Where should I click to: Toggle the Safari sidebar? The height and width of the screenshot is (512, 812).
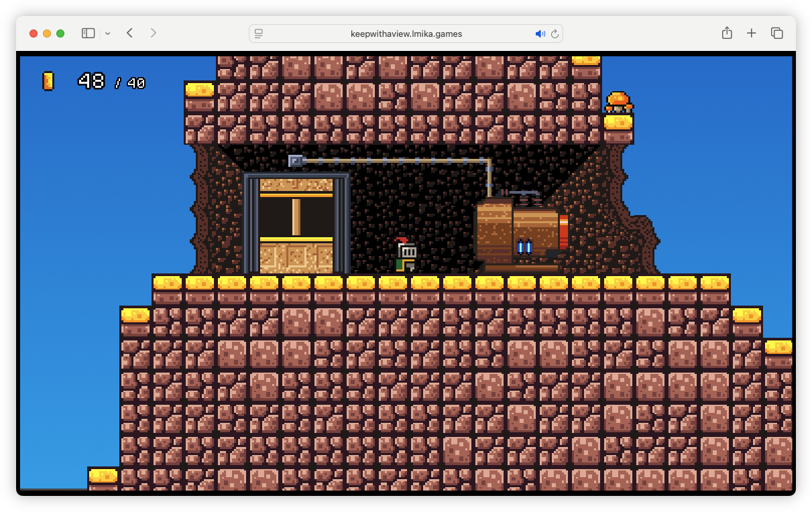pyautogui.click(x=88, y=34)
